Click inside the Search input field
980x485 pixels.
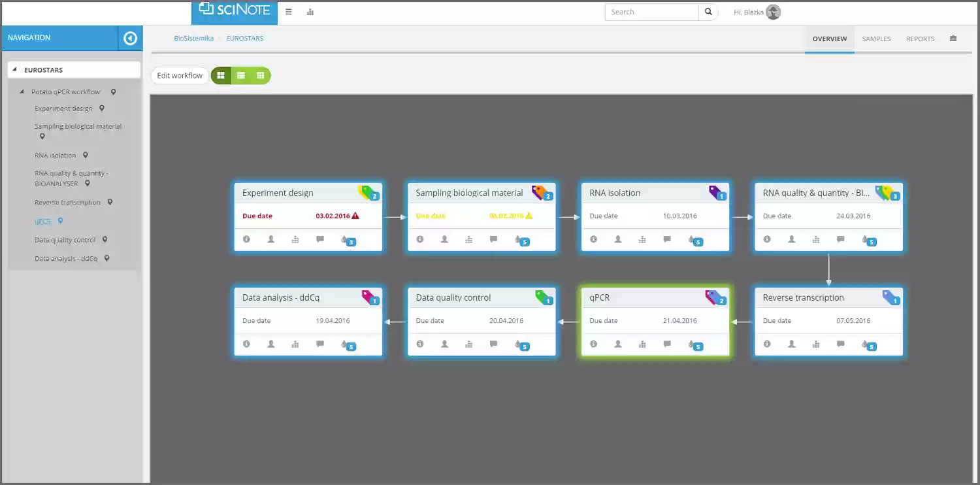click(651, 12)
